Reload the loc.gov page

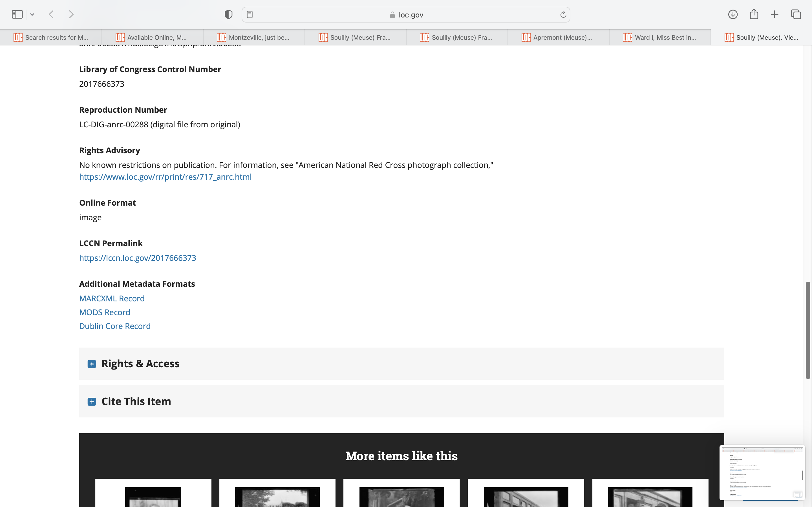[563, 14]
